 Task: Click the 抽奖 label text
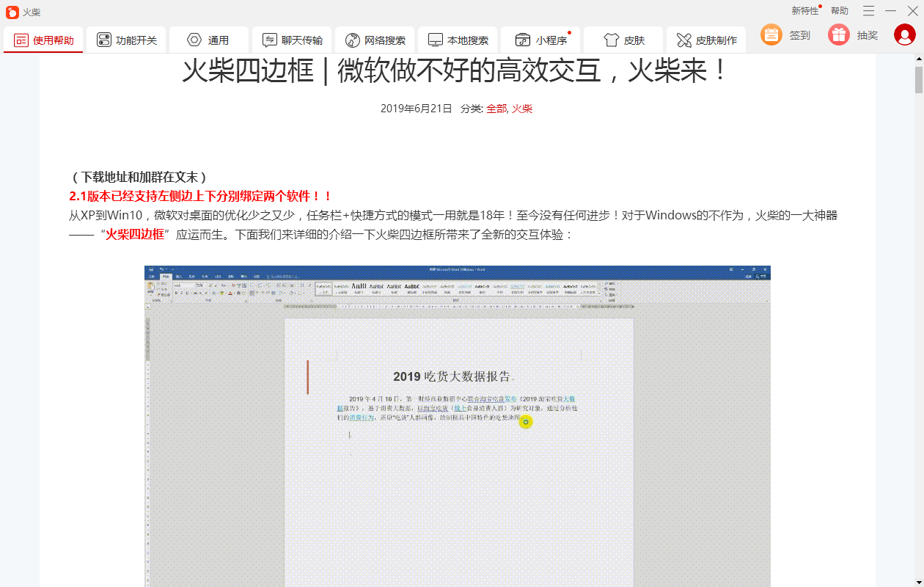868,35
